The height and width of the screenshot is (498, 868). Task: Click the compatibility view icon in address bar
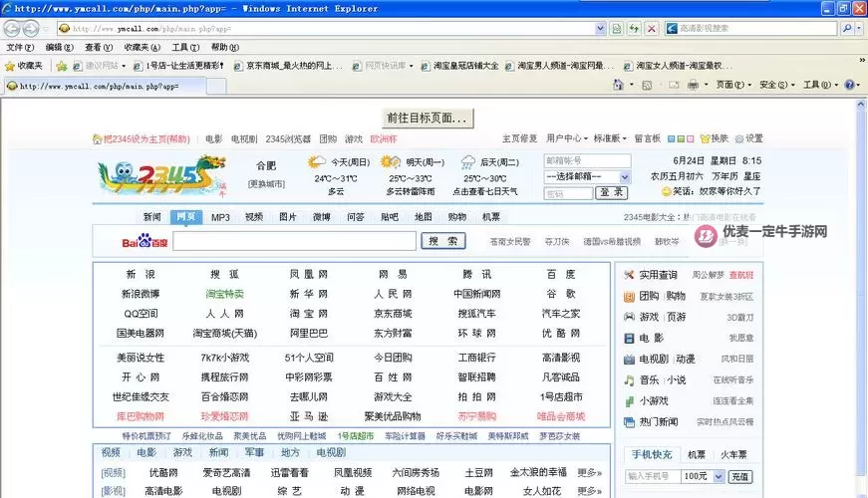coord(616,28)
